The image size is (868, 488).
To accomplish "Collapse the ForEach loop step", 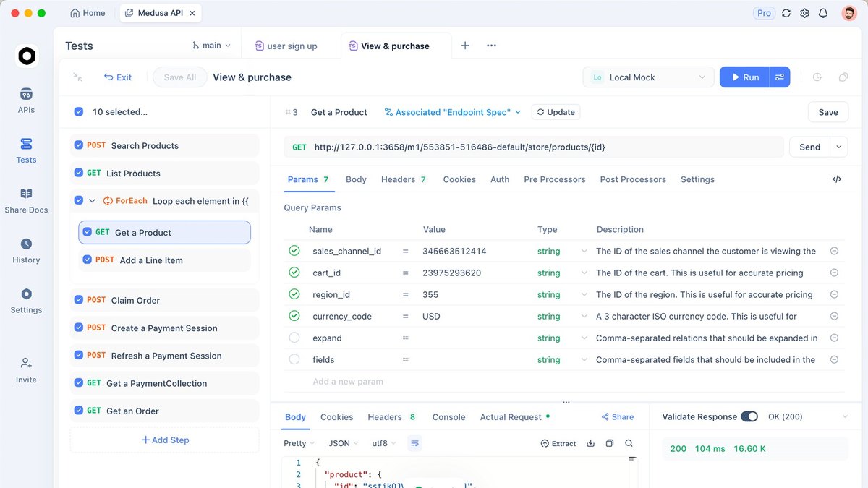I will click(x=92, y=201).
